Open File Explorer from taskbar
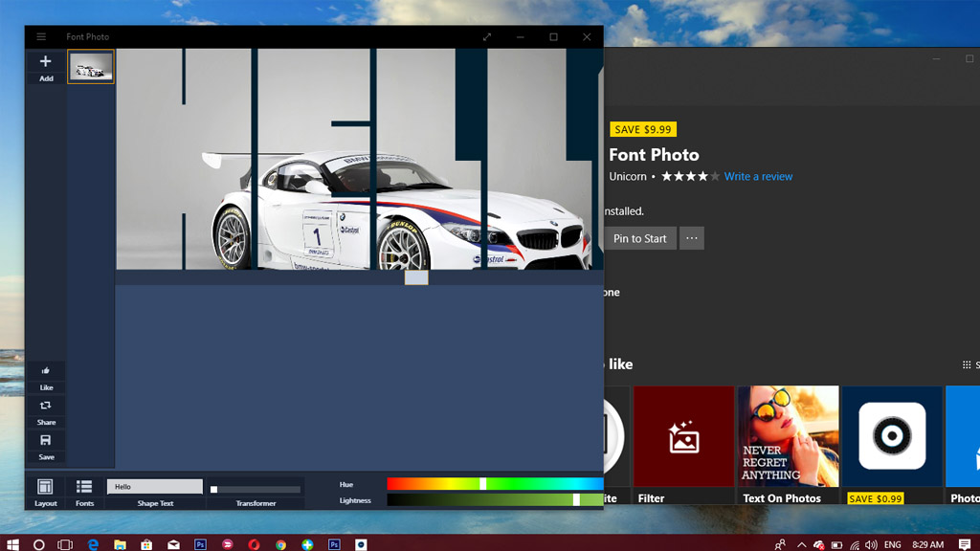 click(120, 544)
